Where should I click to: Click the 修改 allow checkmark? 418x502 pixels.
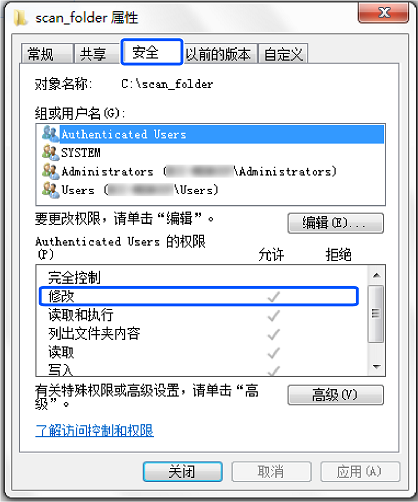274,296
